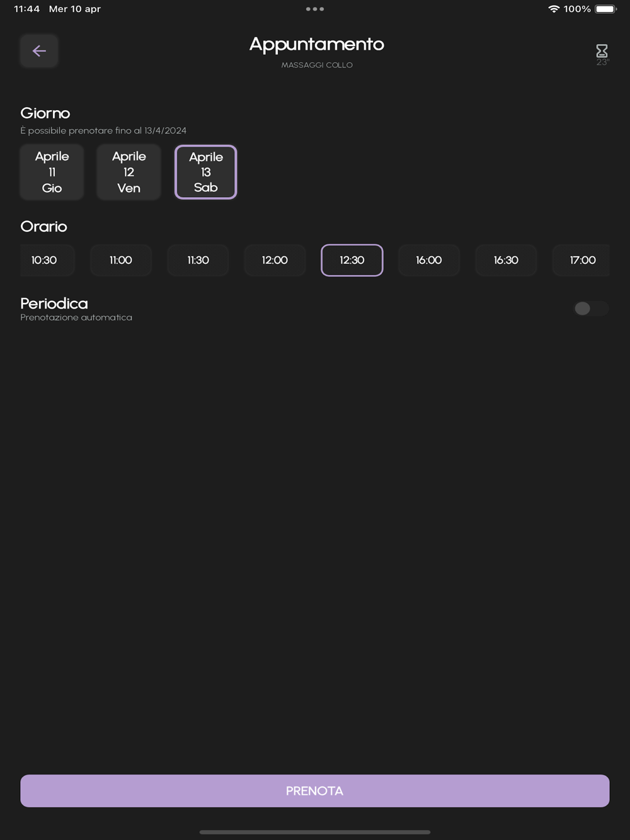Select day Aprile 11 Gio
630x840 pixels.
click(x=52, y=172)
